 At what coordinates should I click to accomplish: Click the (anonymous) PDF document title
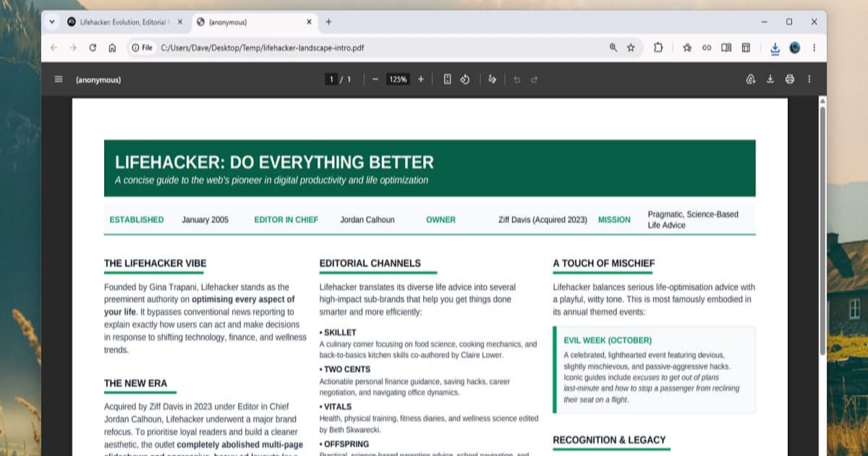(x=98, y=80)
